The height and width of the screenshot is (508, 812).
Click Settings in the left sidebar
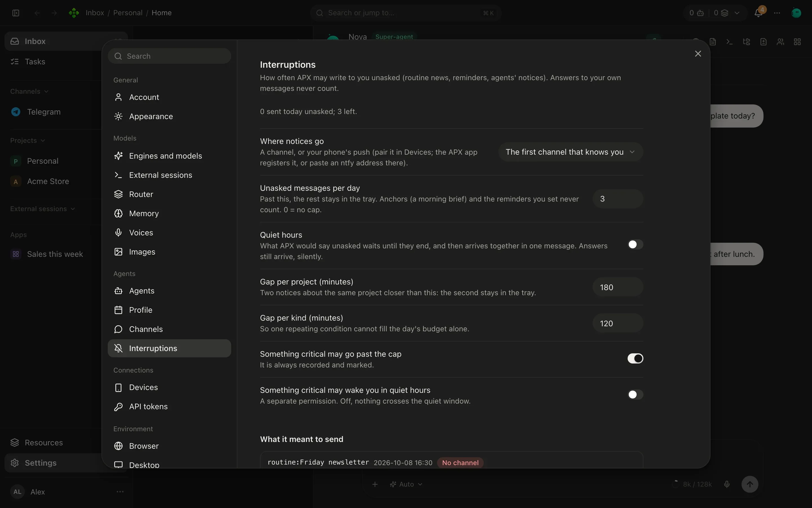point(54,463)
